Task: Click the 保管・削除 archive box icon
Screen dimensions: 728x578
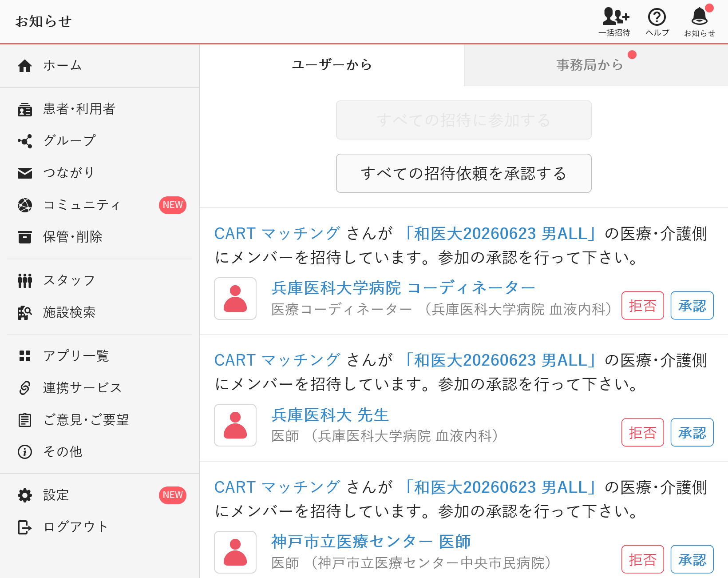Action: click(x=25, y=237)
